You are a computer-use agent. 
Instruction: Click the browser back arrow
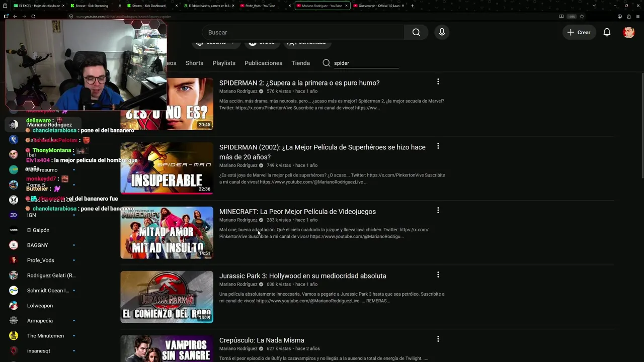[x=15, y=16]
